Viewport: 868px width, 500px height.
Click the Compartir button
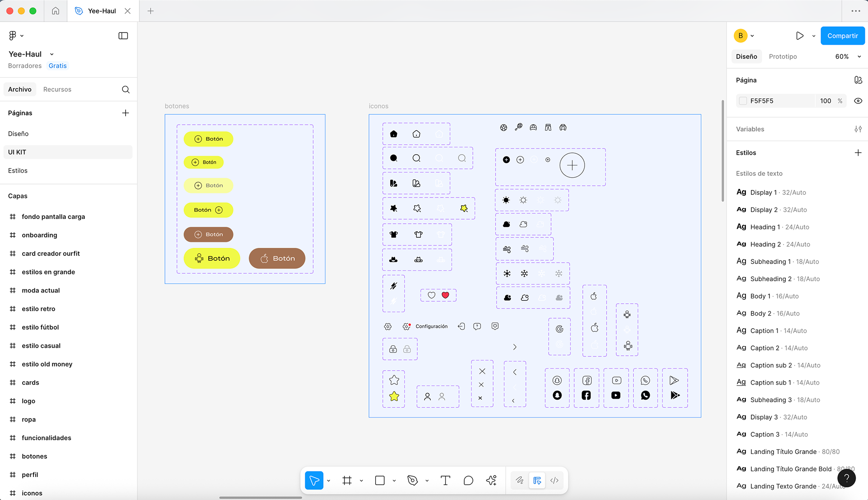tap(843, 36)
